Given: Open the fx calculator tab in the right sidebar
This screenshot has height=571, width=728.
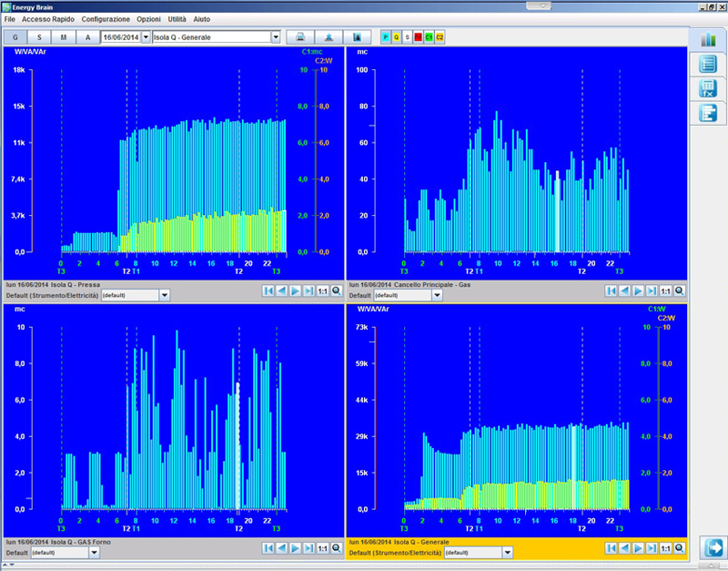Looking at the screenshot, I should (708, 88).
